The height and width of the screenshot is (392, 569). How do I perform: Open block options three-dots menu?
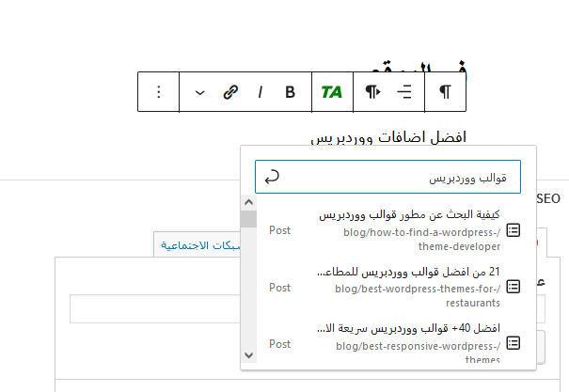click(159, 92)
